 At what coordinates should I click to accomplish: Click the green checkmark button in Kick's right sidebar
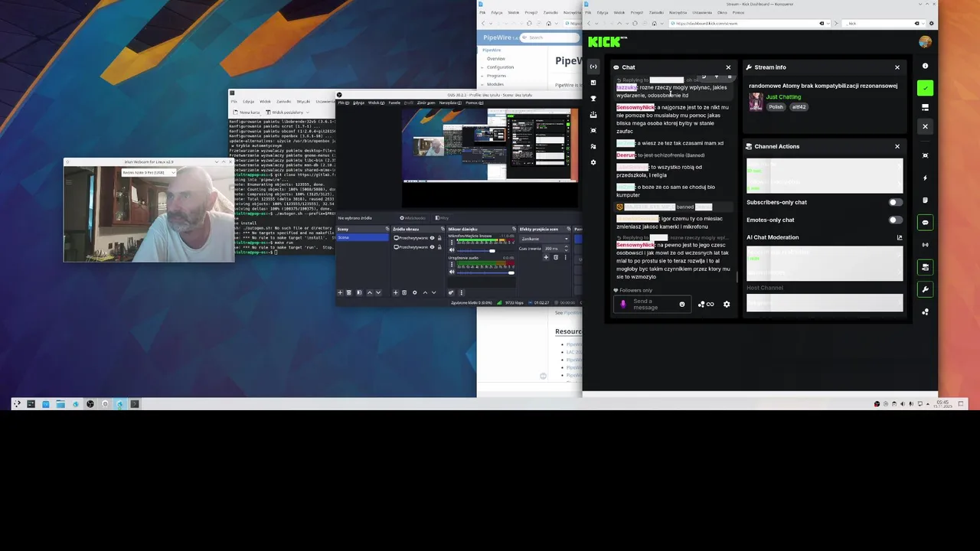tap(925, 88)
